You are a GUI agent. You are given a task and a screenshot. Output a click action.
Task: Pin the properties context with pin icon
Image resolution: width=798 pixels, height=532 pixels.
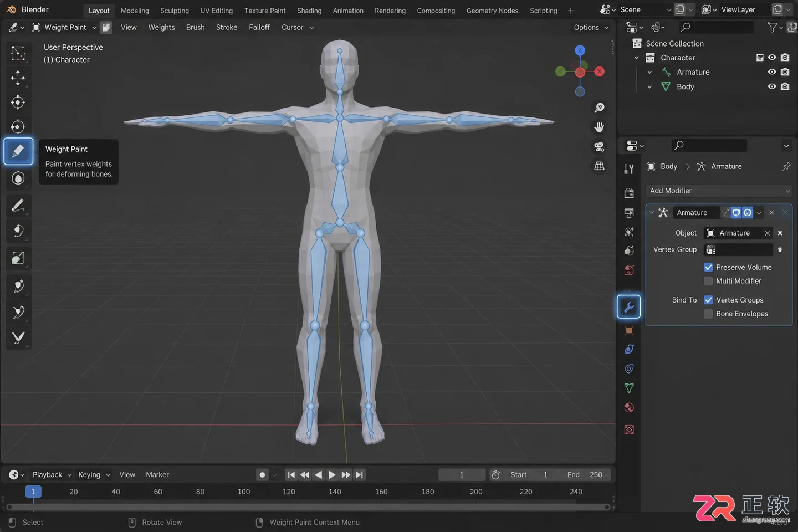click(786, 166)
